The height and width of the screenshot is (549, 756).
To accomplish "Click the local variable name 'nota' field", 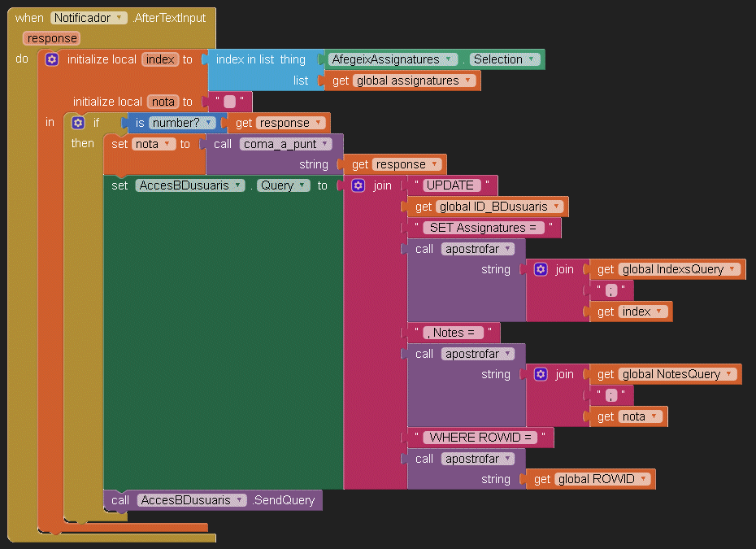I will pyautogui.click(x=163, y=102).
